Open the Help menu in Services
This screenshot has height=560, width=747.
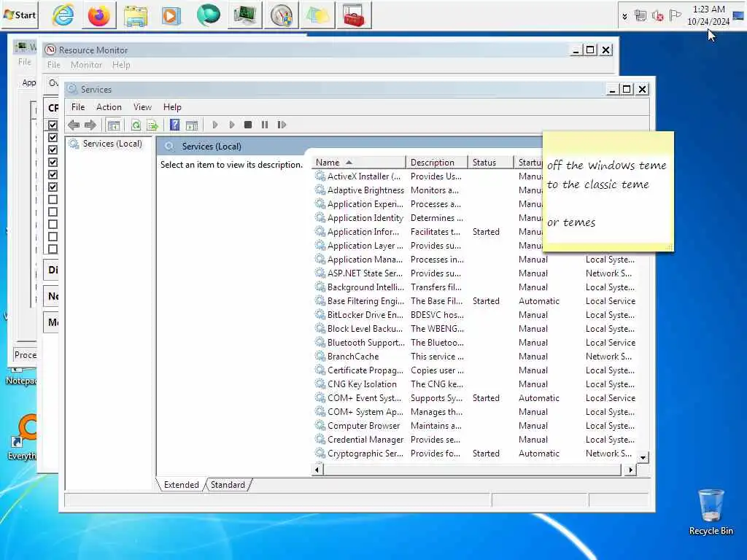[172, 107]
